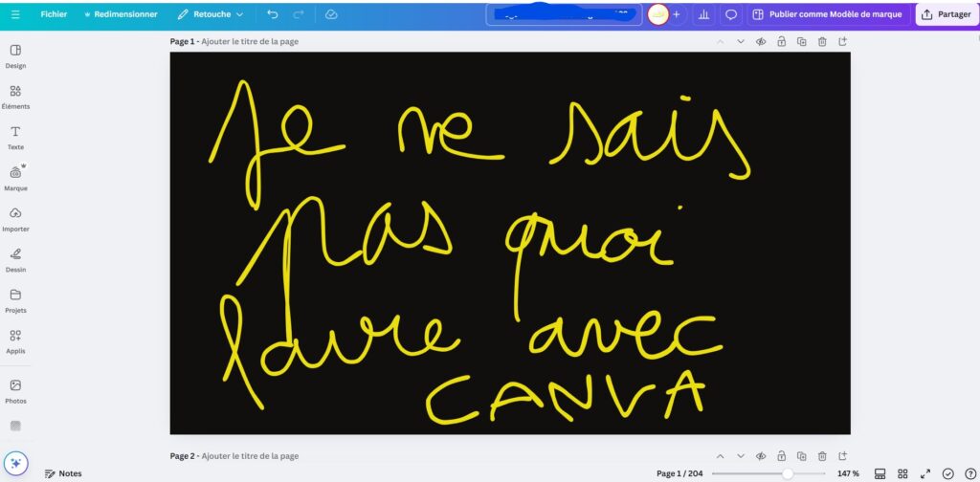The height and width of the screenshot is (482, 980).
Task: Delete Page 2 with trash icon
Action: point(822,456)
